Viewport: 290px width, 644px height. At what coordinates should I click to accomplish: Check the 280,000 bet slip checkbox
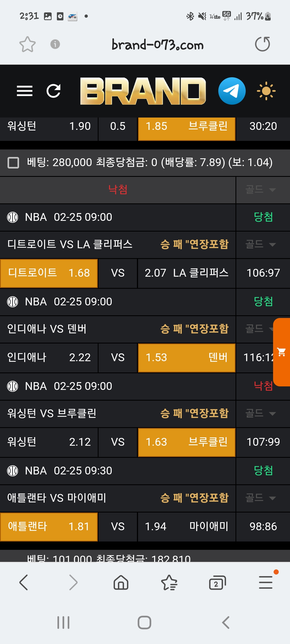[13, 163]
